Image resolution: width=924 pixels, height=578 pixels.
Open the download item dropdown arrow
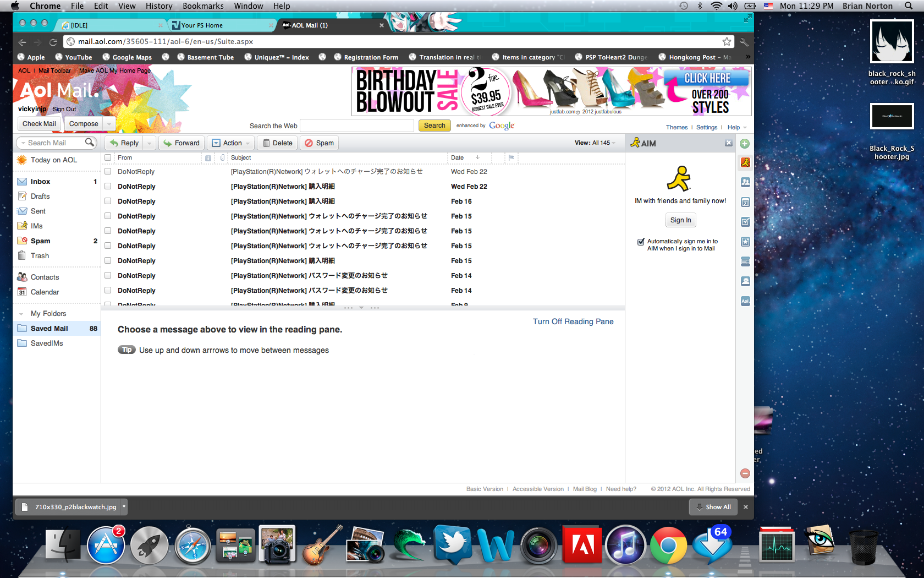(x=124, y=507)
